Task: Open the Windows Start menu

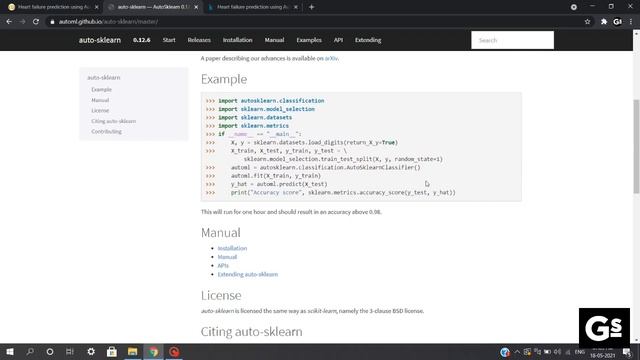Action: pos(9,351)
